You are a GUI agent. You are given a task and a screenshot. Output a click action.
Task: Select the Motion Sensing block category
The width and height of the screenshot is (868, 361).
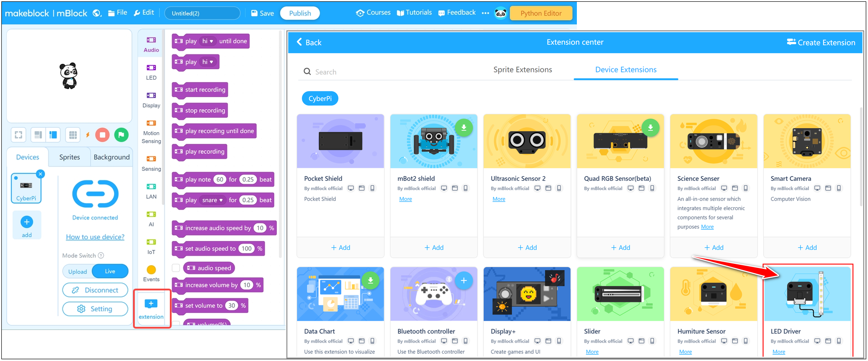pos(151,131)
